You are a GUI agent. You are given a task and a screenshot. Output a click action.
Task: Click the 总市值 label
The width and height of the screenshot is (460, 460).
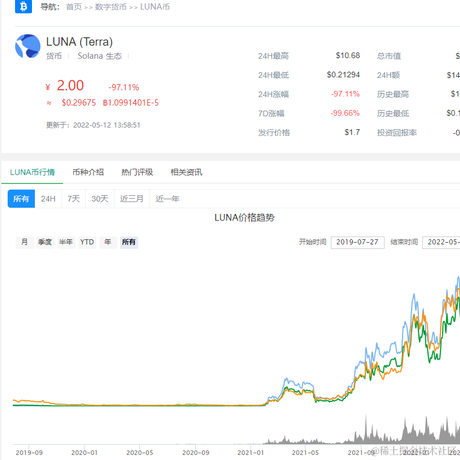click(389, 56)
